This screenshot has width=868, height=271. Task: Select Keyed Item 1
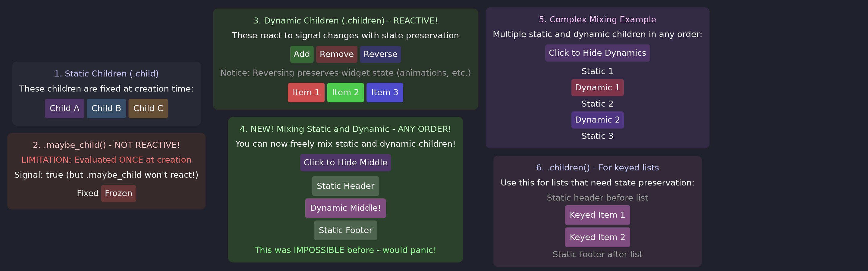(x=597, y=214)
